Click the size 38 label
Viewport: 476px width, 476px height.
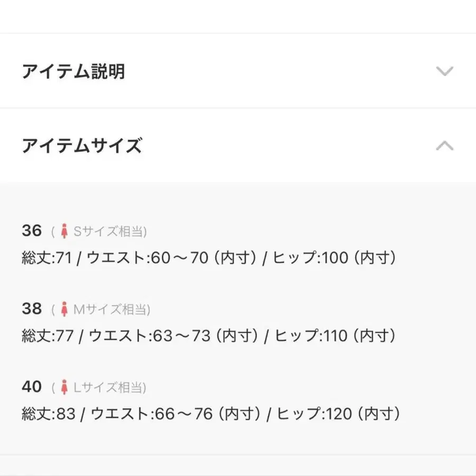click(x=32, y=308)
